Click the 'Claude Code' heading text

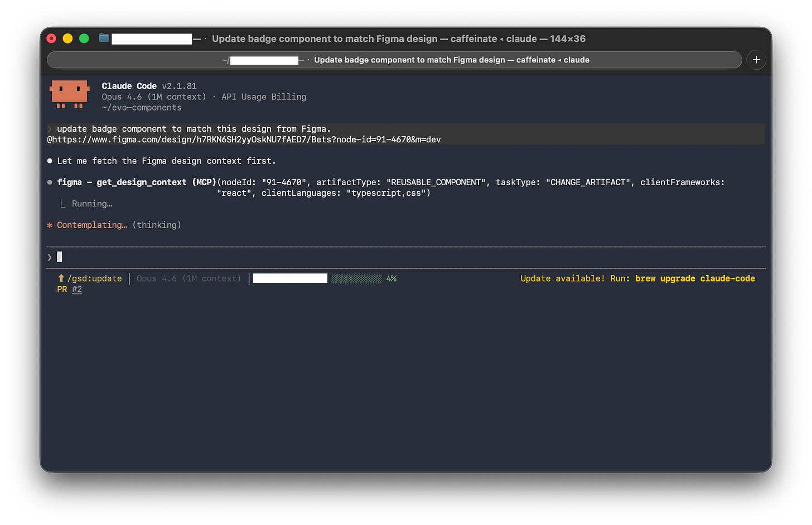pos(129,86)
